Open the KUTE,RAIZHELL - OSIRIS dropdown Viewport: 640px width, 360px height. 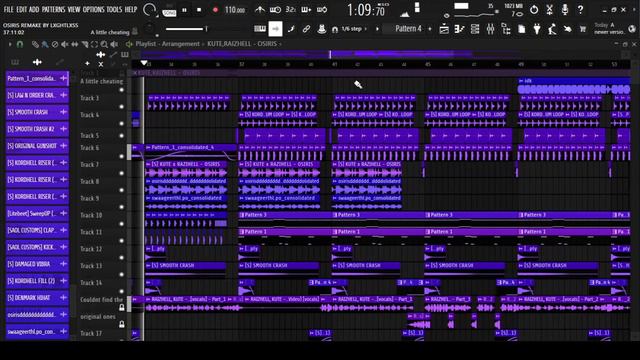click(244, 44)
